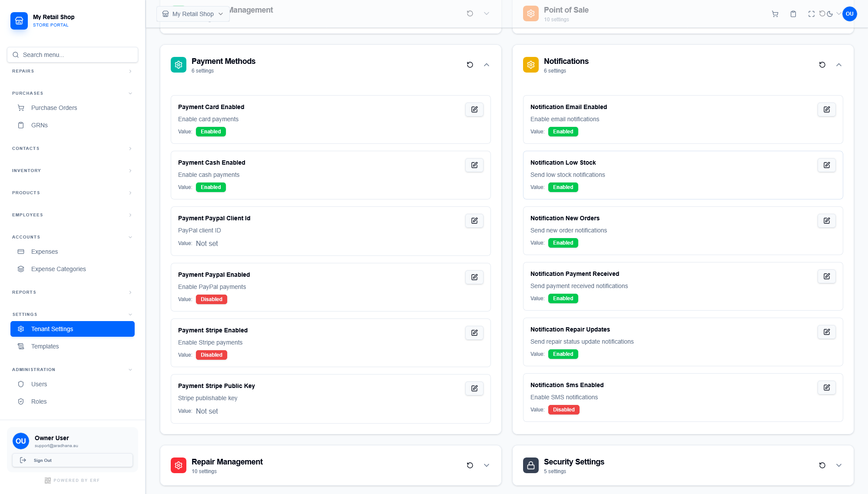The height and width of the screenshot is (494, 868).
Task: Click the Repair Management red gear icon
Action: pos(179,465)
